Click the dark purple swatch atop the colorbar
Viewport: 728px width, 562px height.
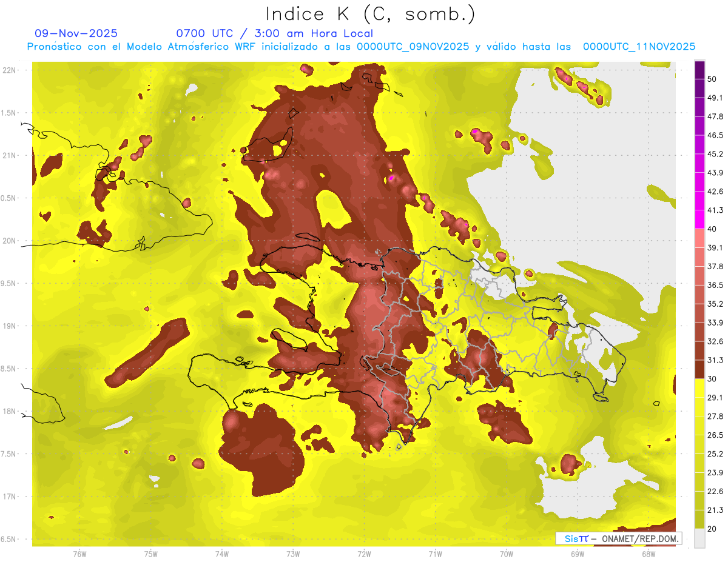point(699,70)
